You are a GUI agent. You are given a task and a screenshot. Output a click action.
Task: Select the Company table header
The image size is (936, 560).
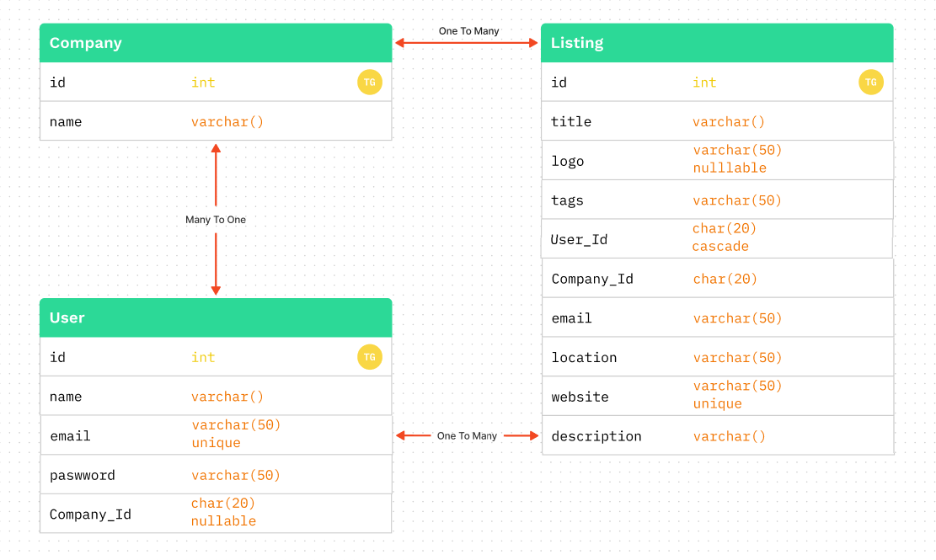click(216, 43)
